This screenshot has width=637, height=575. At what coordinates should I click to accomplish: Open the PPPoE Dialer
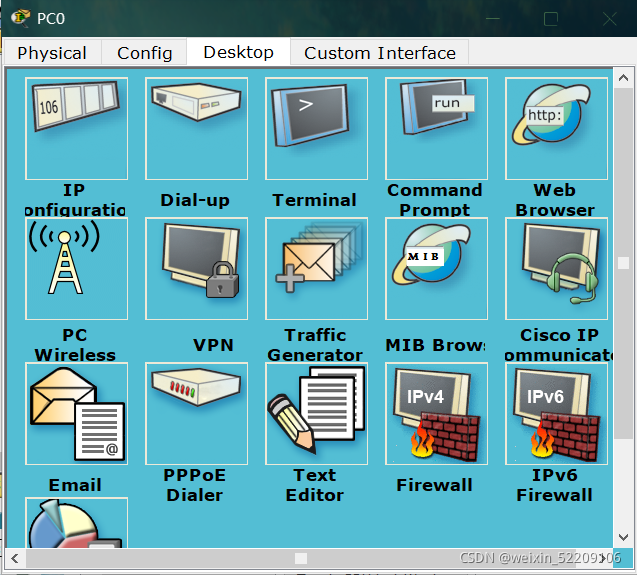[197, 414]
